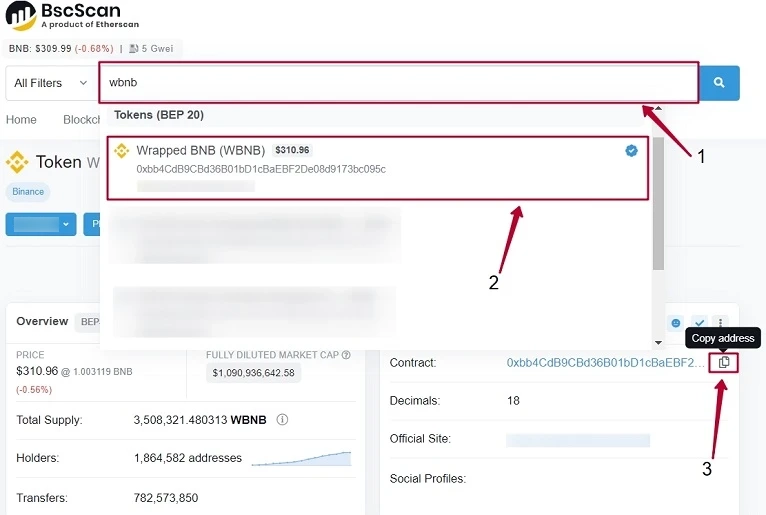
Task: Click the holders trend chart
Action: [301, 458]
